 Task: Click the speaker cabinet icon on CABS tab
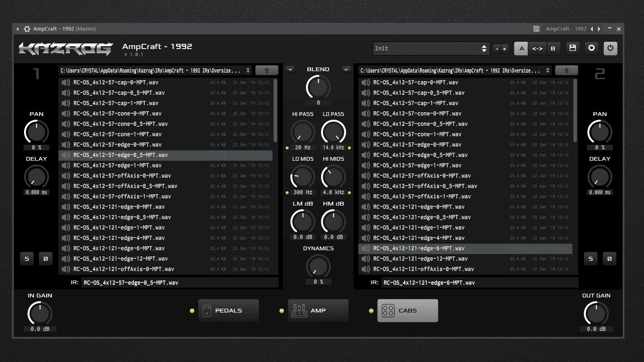[388, 311]
